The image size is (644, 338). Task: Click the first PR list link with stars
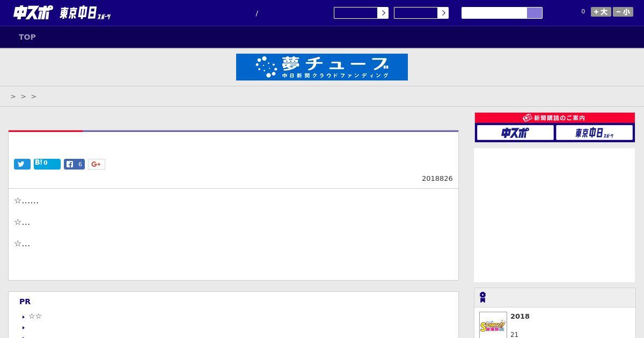tap(35, 317)
